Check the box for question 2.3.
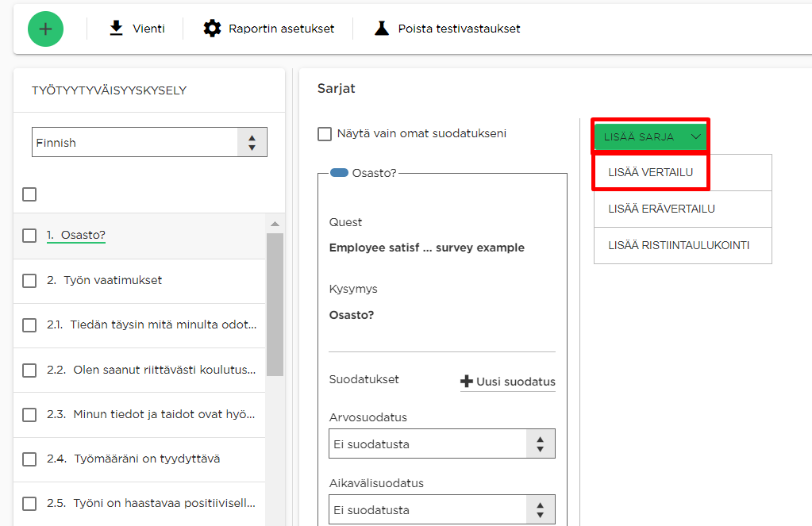 click(x=29, y=415)
